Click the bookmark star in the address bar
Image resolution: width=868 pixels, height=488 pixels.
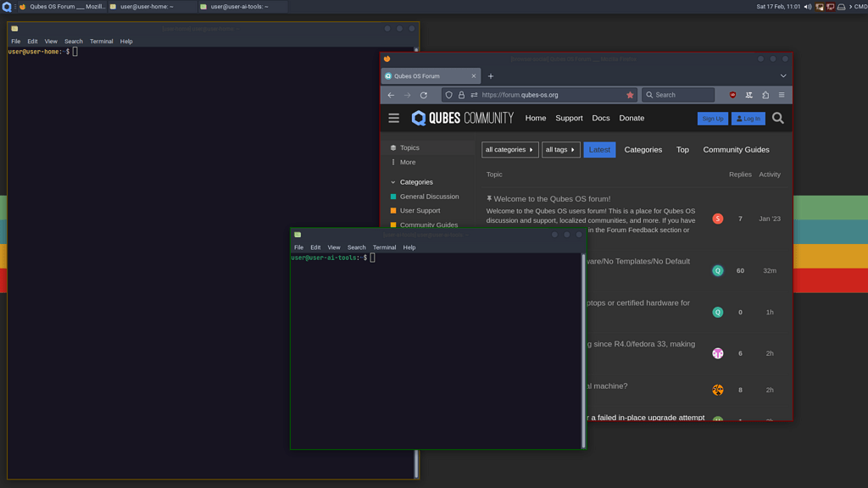(630, 95)
